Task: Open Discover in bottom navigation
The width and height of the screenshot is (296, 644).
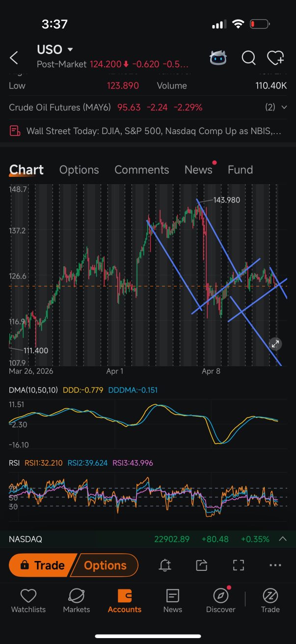Action: (221, 601)
